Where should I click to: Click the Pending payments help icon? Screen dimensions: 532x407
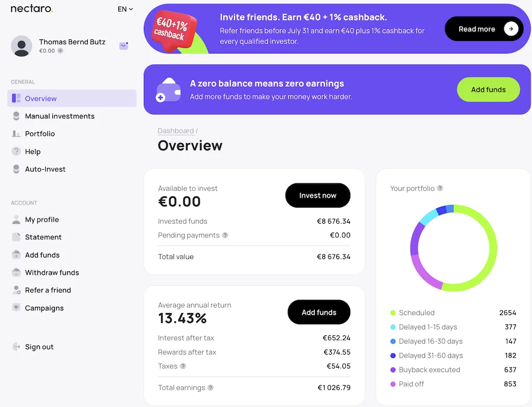[x=225, y=235]
